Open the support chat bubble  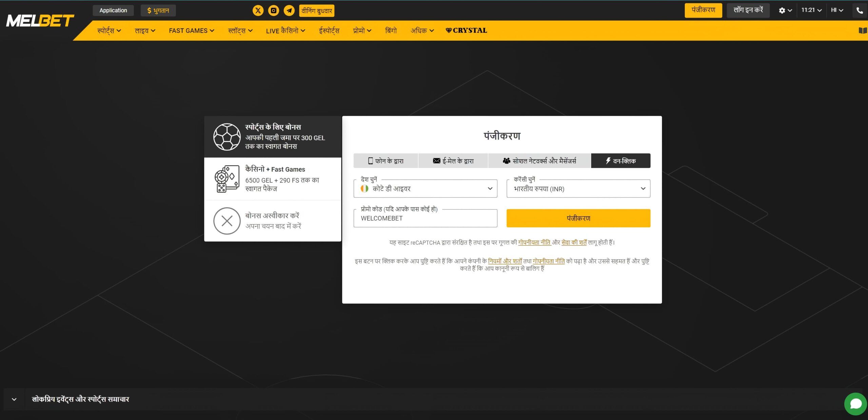click(x=856, y=403)
